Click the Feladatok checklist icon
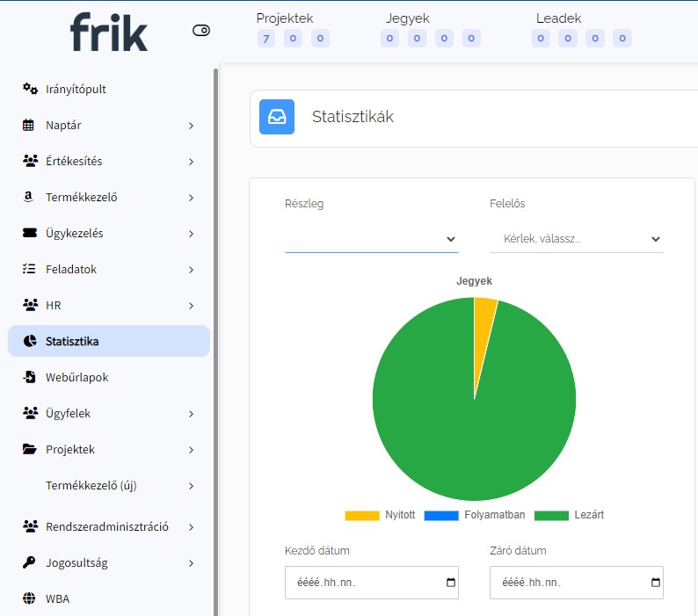The height and width of the screenshot is (616, 698). pyautogui.click(x=30, y=269)
